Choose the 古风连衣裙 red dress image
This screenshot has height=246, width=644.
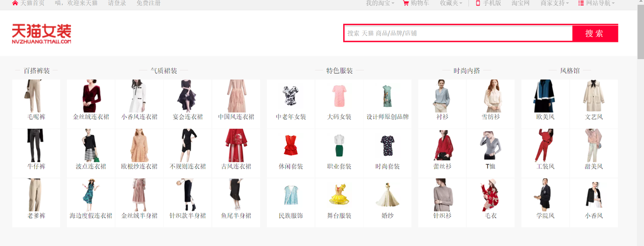tap(235, 145)
